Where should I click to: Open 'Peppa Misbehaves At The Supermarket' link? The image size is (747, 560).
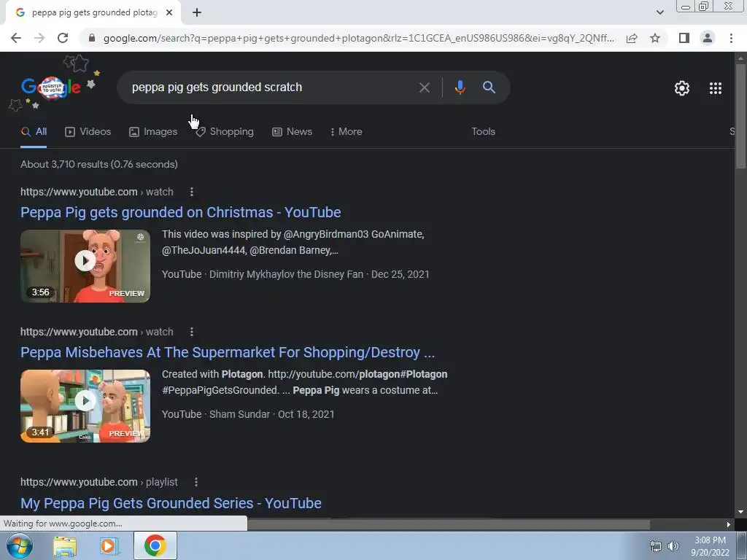(228, 352)
